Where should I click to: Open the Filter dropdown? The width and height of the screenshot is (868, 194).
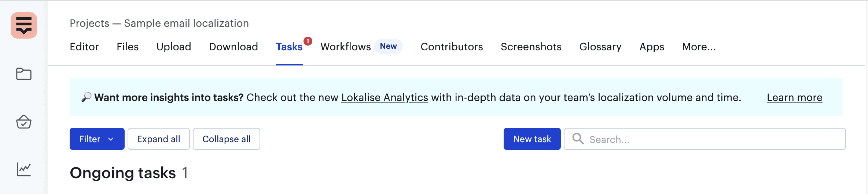pyautogui.click(x=97, y=139)
